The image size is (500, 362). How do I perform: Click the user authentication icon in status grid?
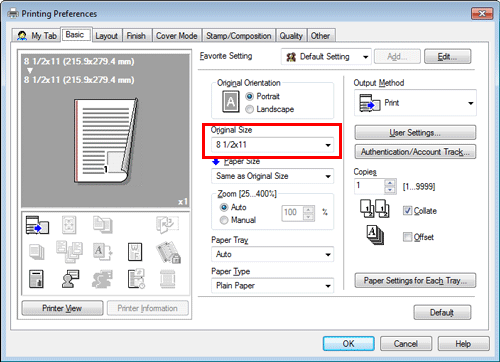coord(70,279)
